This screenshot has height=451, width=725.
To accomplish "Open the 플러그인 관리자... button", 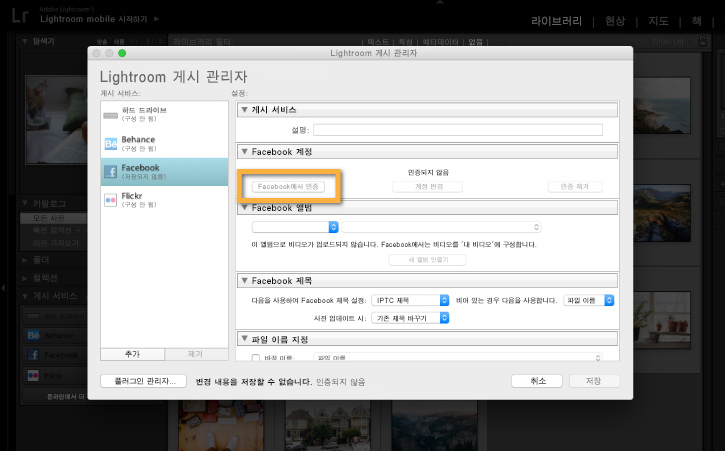I will [x=144, y=381].
